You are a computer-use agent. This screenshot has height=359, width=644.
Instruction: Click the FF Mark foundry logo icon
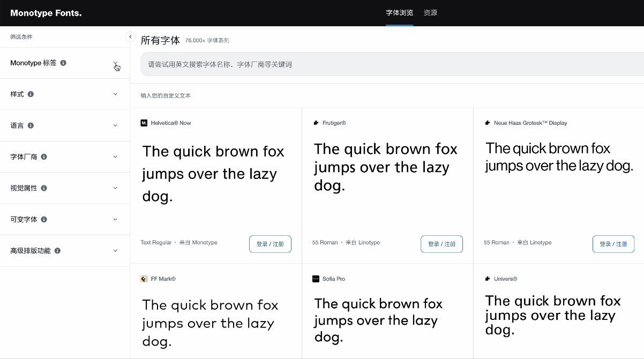point(144,279)
